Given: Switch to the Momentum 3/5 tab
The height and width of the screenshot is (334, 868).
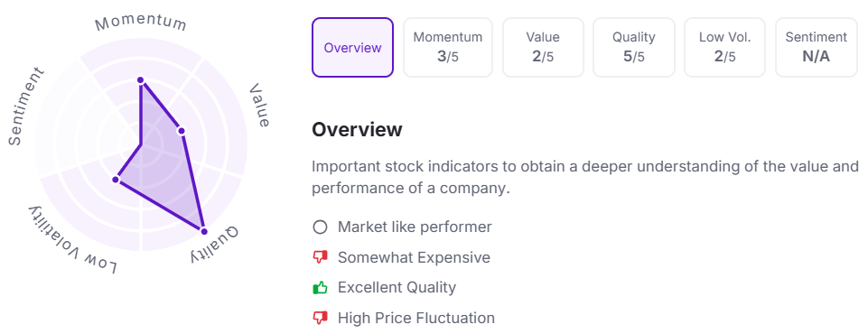Looking at the screenshot, I should 448,48.
